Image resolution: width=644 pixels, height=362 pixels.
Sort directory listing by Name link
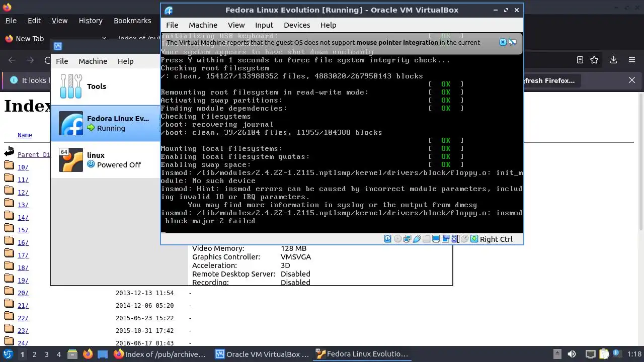25,135
